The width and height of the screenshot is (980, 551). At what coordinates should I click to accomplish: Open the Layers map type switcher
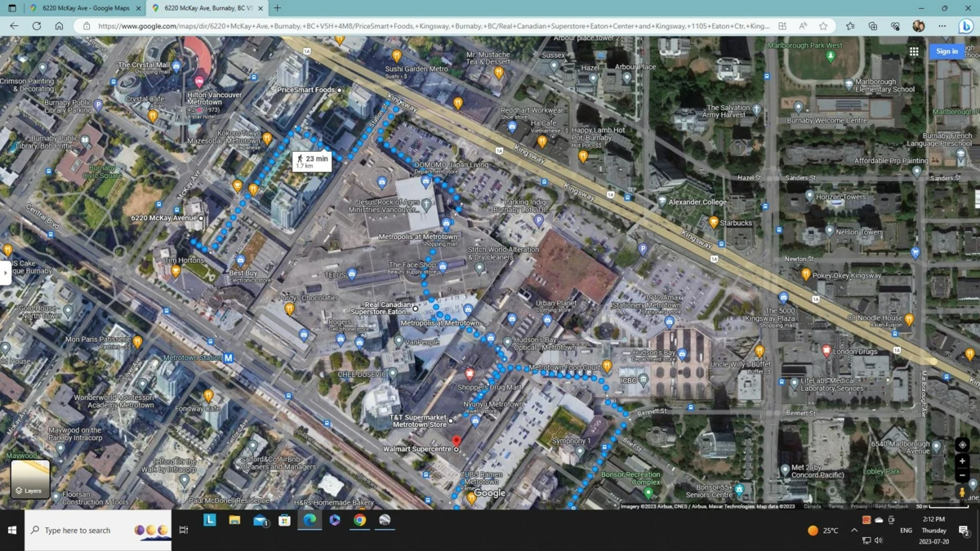(x=30, y=478)
